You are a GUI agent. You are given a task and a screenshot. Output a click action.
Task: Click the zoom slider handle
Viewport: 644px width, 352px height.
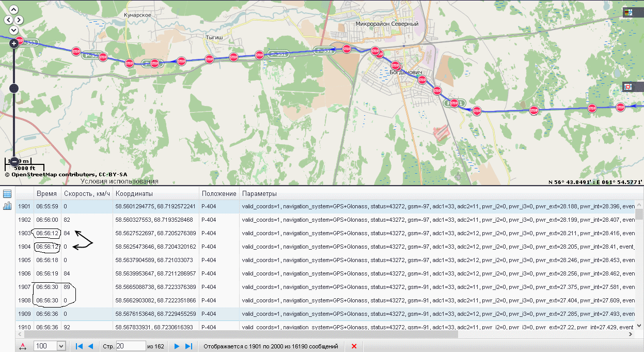click(x=14, y=88)
